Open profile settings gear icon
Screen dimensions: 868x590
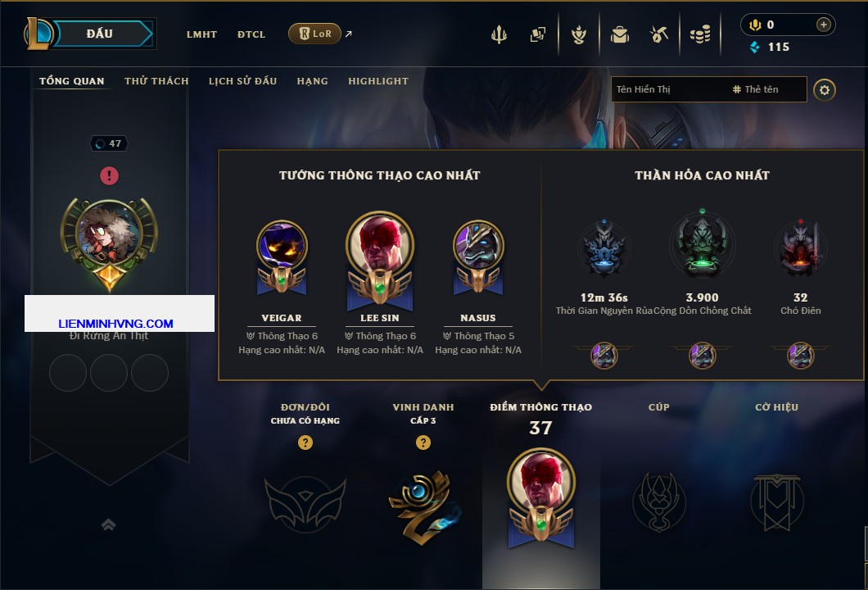pyautogui.click(x=825, y=90)
